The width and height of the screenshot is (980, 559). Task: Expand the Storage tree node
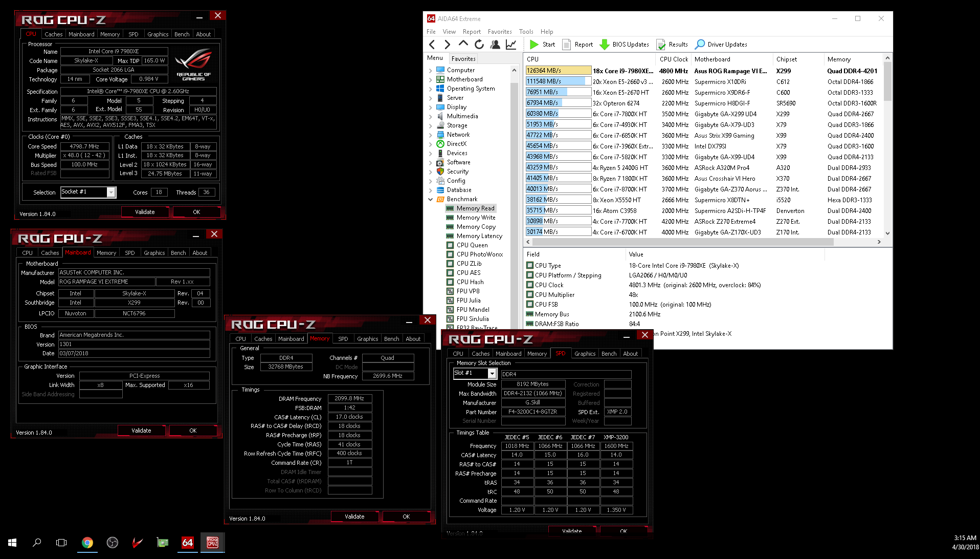pos(430,125)
